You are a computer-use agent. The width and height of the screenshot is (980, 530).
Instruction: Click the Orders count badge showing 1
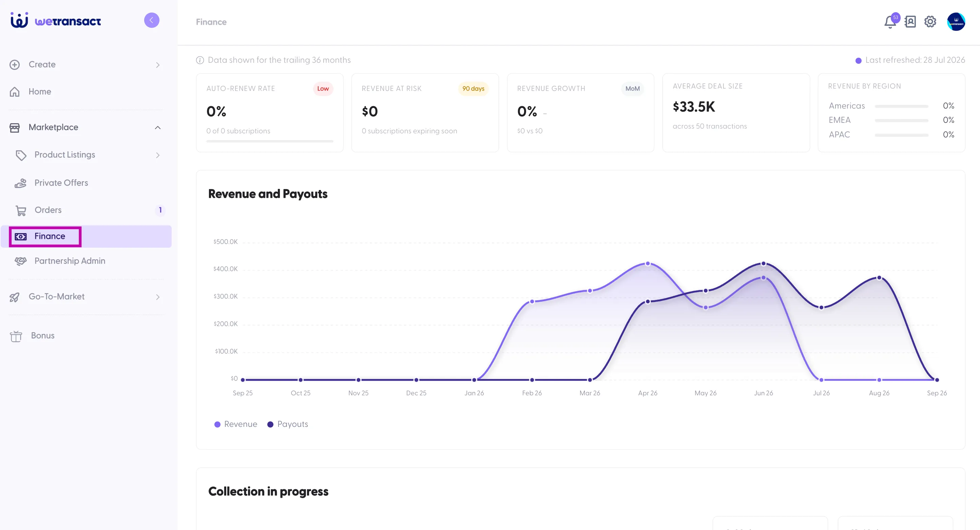(160, 210)
